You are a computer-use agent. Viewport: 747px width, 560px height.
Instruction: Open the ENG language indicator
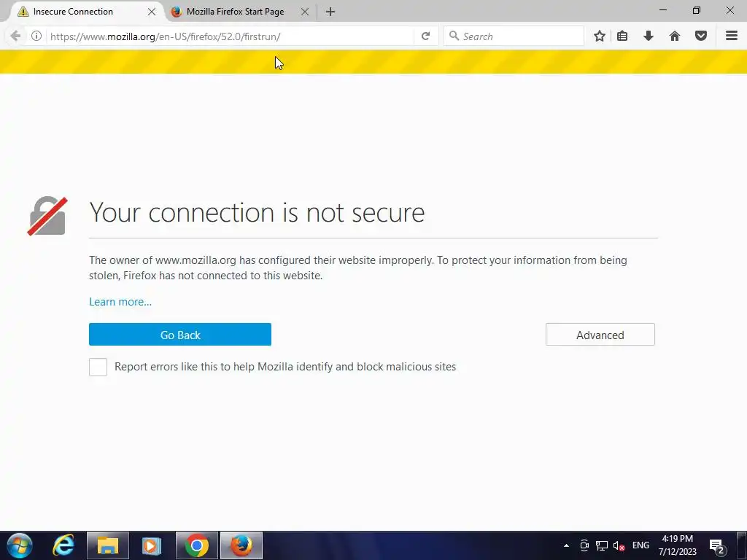click(x=640, y=545)
